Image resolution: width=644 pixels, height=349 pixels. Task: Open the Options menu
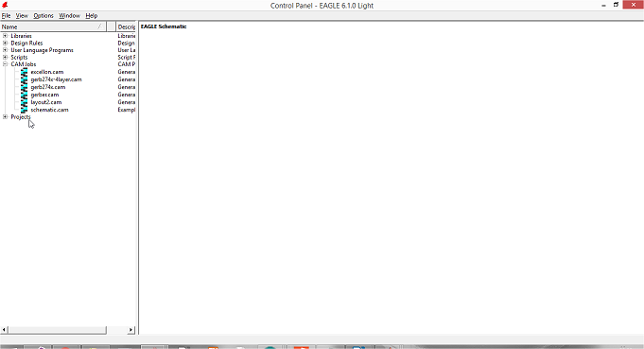point(44,15)
